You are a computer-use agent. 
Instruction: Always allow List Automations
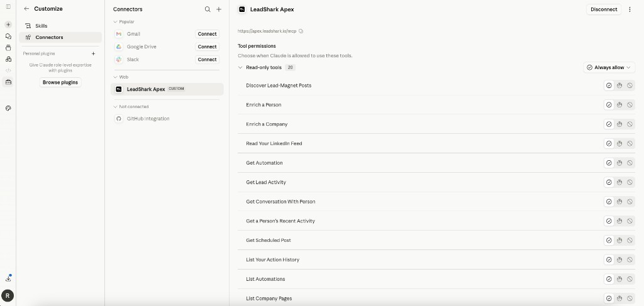coord(609,279)
